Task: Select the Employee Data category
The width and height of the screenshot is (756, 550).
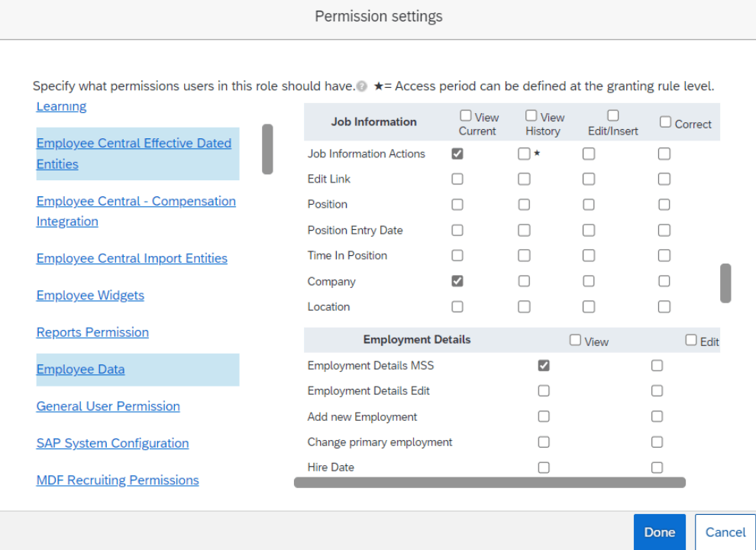Action: click(80, 370)
